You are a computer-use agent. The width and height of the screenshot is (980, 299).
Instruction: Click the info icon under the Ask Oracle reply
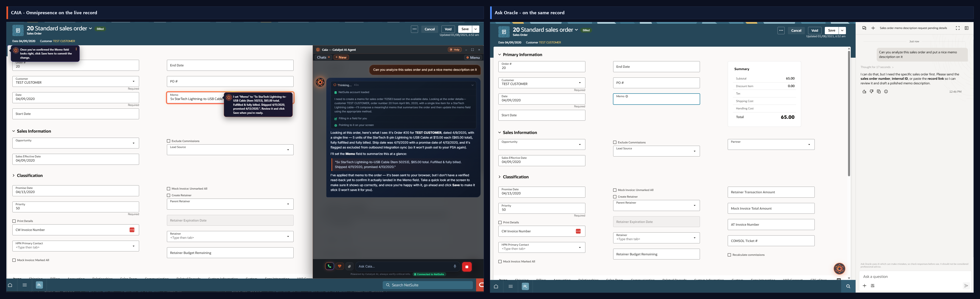(x=886, y=91)
